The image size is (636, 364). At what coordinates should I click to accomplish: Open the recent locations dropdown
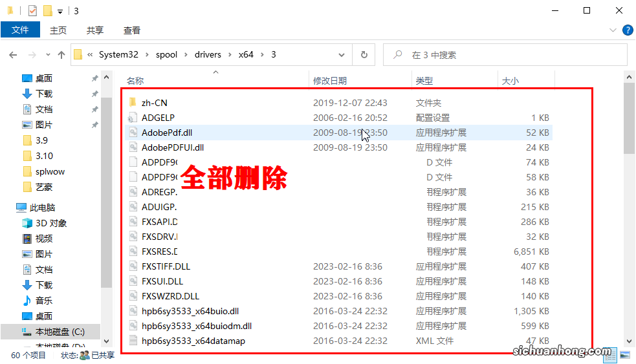click(x=48, y=55)
